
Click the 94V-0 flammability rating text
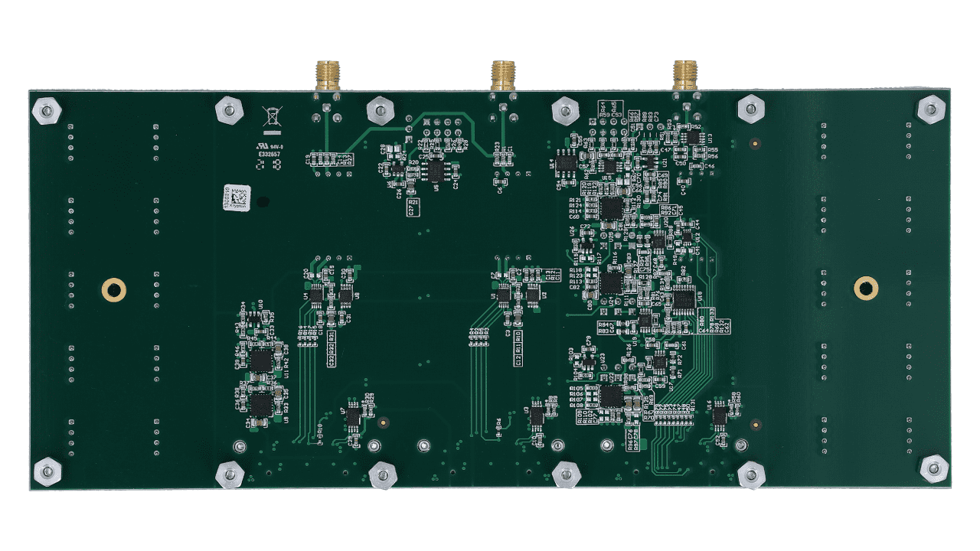point(276,147)
